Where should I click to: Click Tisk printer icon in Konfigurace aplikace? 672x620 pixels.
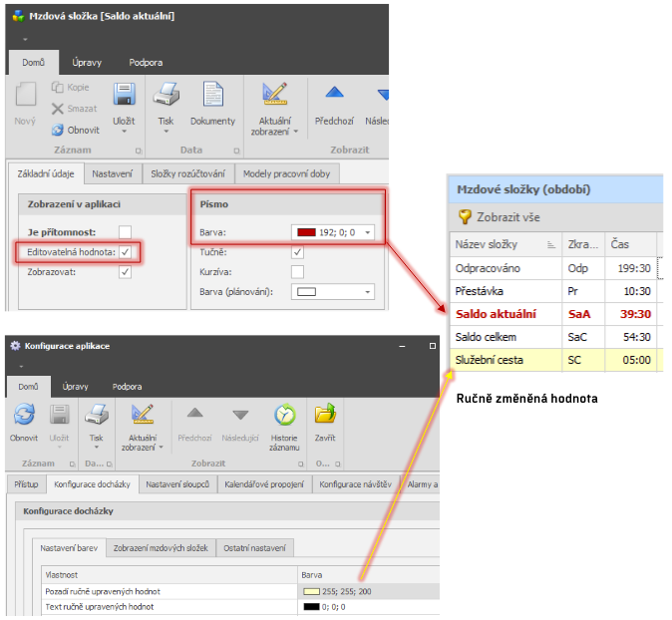[x=97, y=415]
